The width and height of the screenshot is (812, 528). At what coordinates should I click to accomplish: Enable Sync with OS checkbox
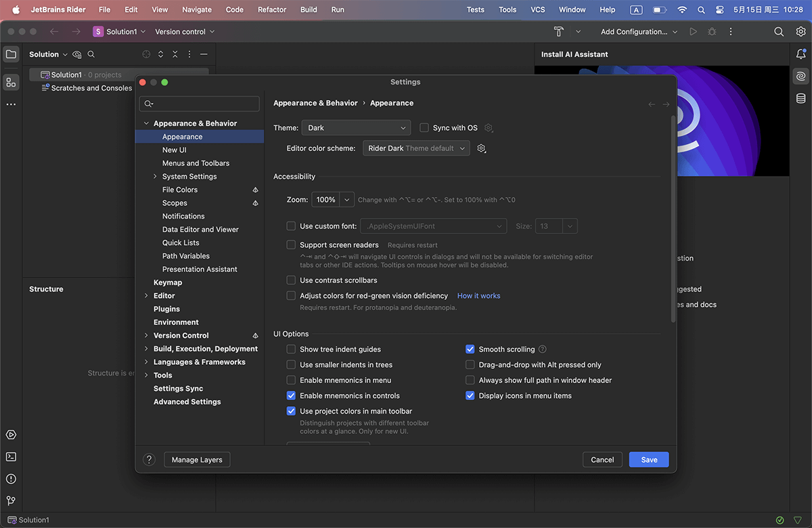click(x=424, y=128)
